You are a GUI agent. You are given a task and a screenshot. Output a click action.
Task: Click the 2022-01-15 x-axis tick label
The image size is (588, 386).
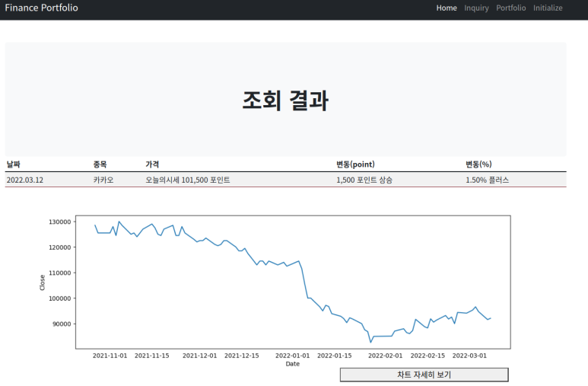click(x=335, y=356)
